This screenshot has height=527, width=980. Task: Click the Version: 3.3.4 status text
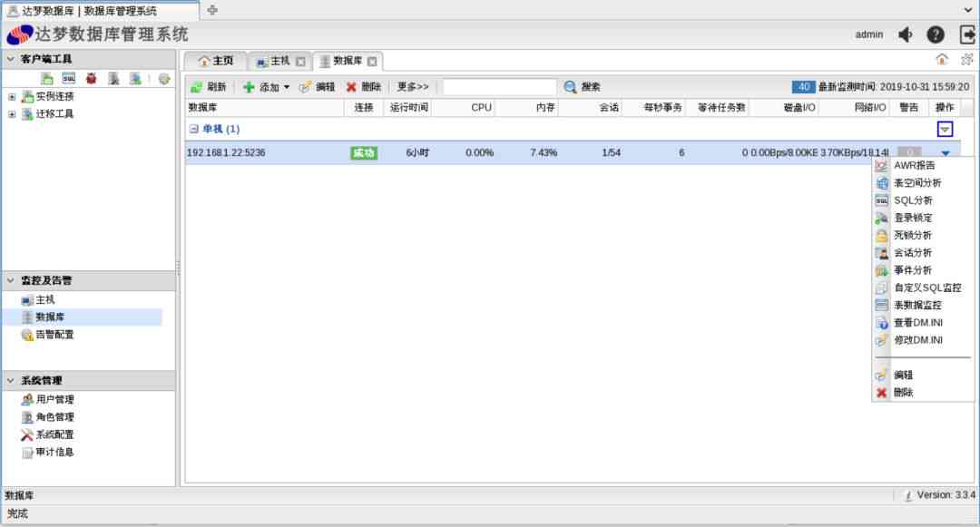tap(946, 495)
